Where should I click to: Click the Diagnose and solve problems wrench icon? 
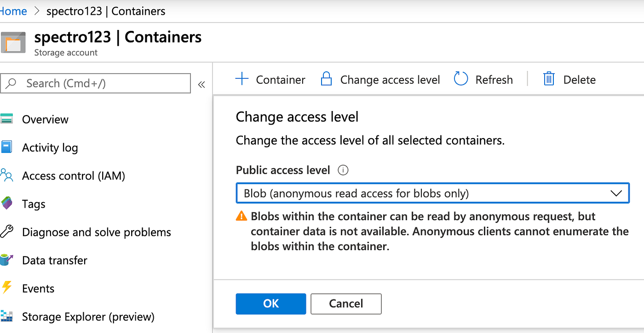click(x=6, y=232)
